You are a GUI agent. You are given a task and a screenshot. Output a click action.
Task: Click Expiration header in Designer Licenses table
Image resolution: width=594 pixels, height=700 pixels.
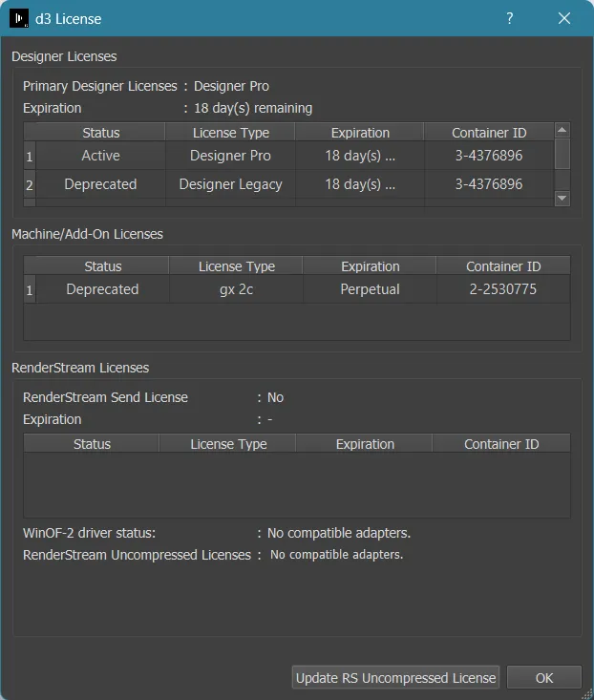pyautogui.click(x=360, y=133)
